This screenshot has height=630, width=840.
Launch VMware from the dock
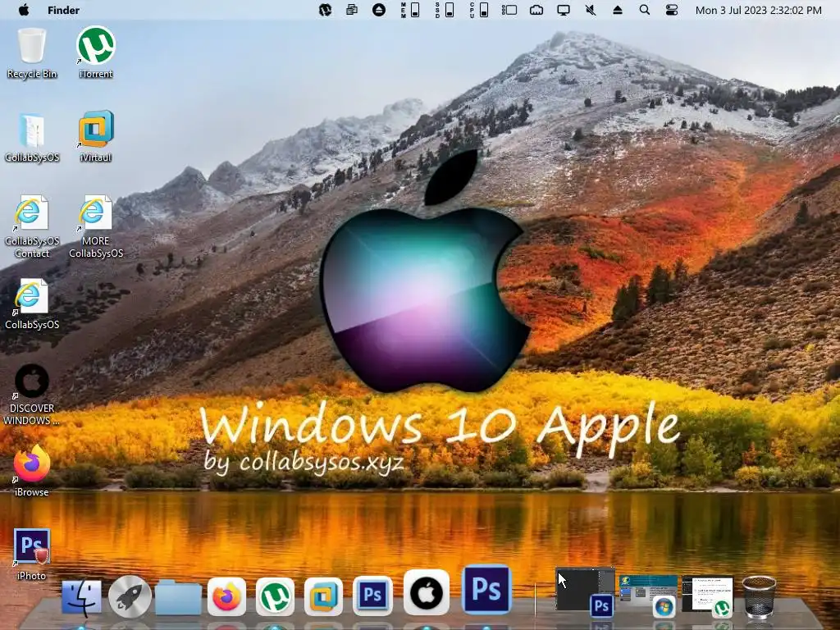pyautogui.click(x=323, y=597)
